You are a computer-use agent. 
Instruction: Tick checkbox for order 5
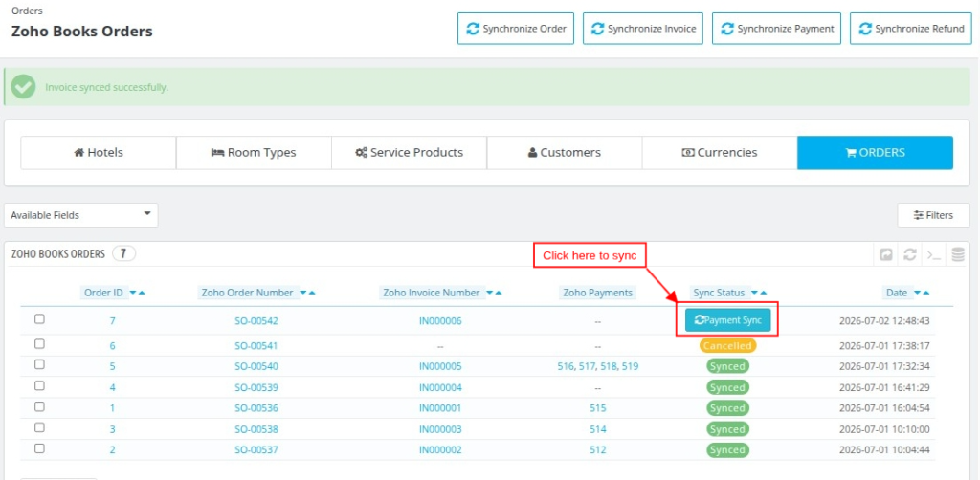[x=39, y=364]
